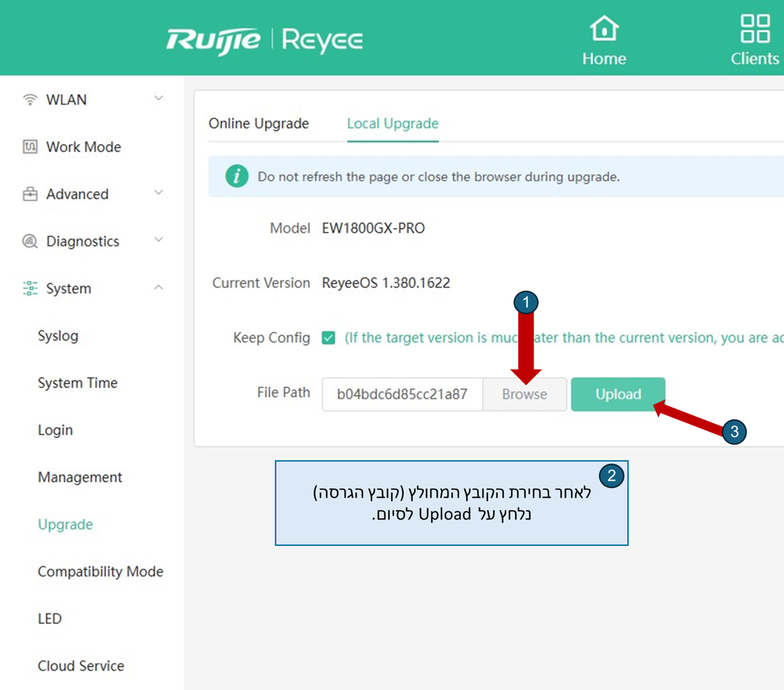
Task: Click the Clients label in header
Action: pyautogui.click(x=755, y=59)
